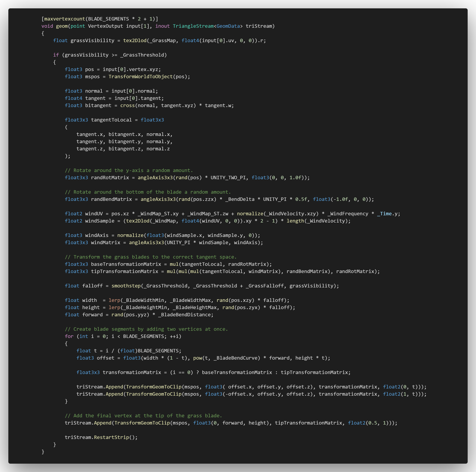Click the baseTransformationMatrix declaration
The height and width of the screenshot is (472, 476).
click(x=126, y=264)
